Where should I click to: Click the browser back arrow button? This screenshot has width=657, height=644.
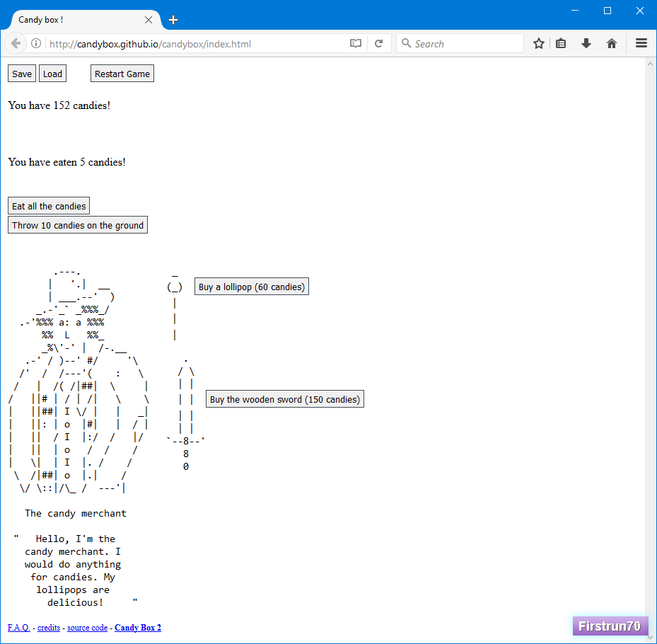point(16,44)
